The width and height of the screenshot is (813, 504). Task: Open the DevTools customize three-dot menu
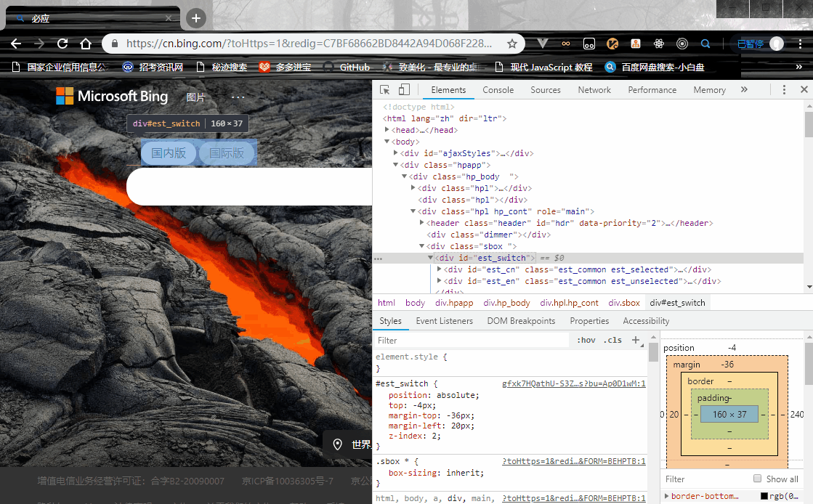point(784,90)
